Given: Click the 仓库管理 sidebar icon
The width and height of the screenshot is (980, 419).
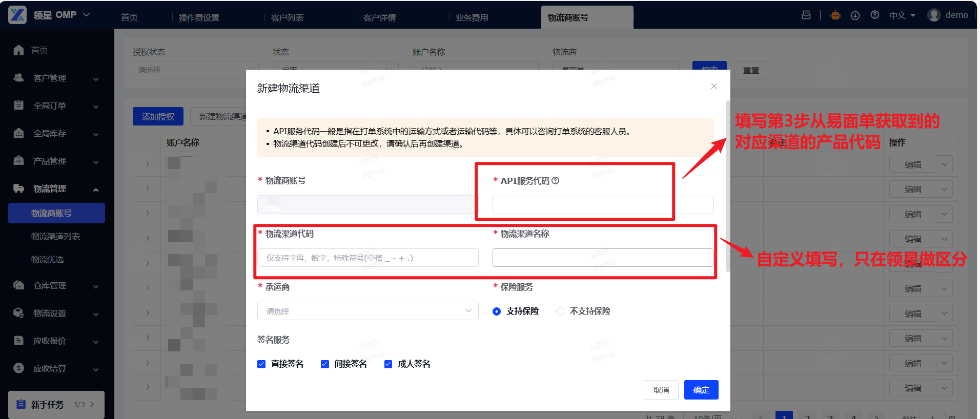Looking at the screenshot, I should point(19,285).
